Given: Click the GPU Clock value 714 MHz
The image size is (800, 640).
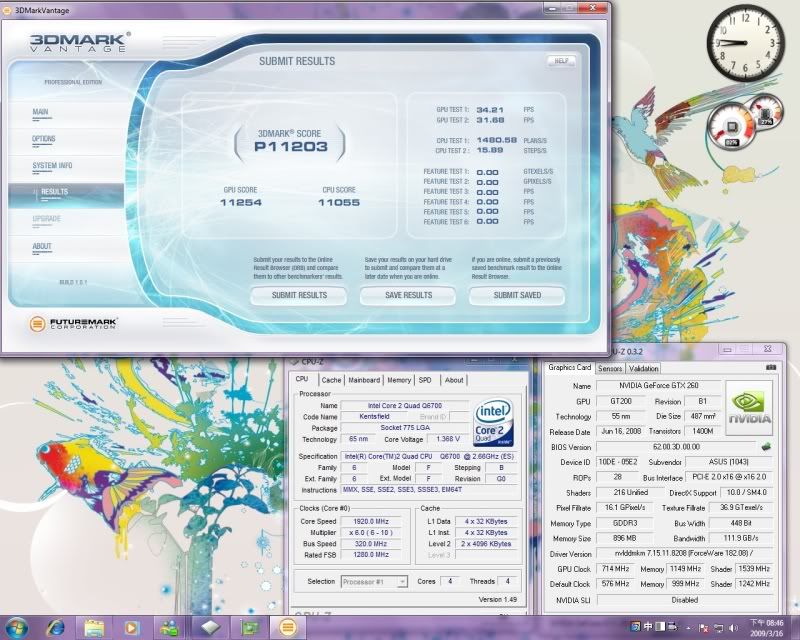Looking at the screenshot, I should pyautogui.click(x=615, y=569).
